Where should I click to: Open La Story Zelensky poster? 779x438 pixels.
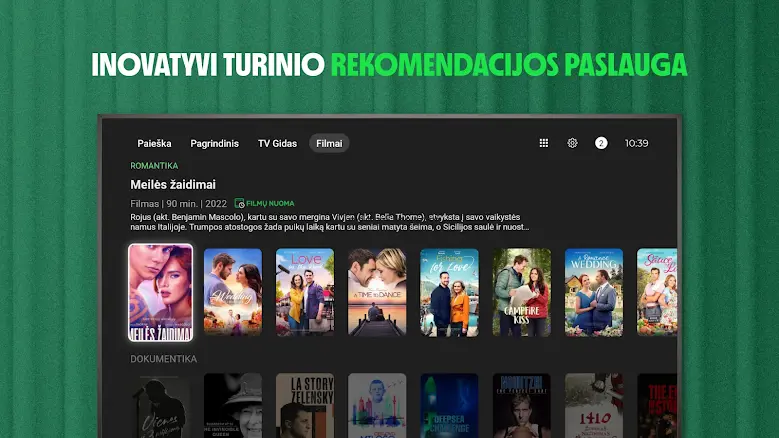click(305, 406)
